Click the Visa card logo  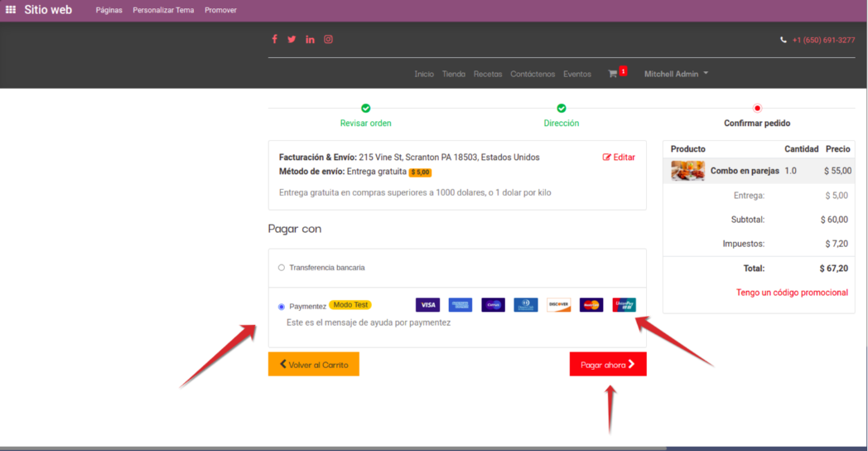(427, 305)
